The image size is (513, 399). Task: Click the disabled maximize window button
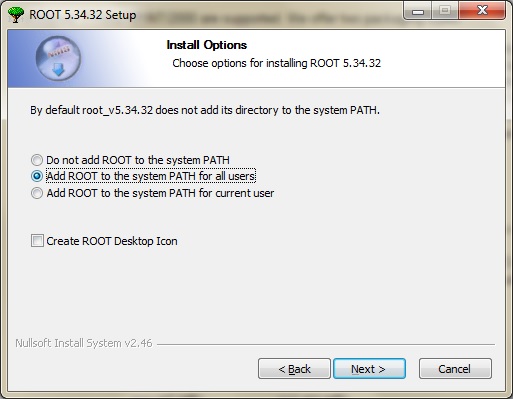pyautogui.click(x=445, y=11)
